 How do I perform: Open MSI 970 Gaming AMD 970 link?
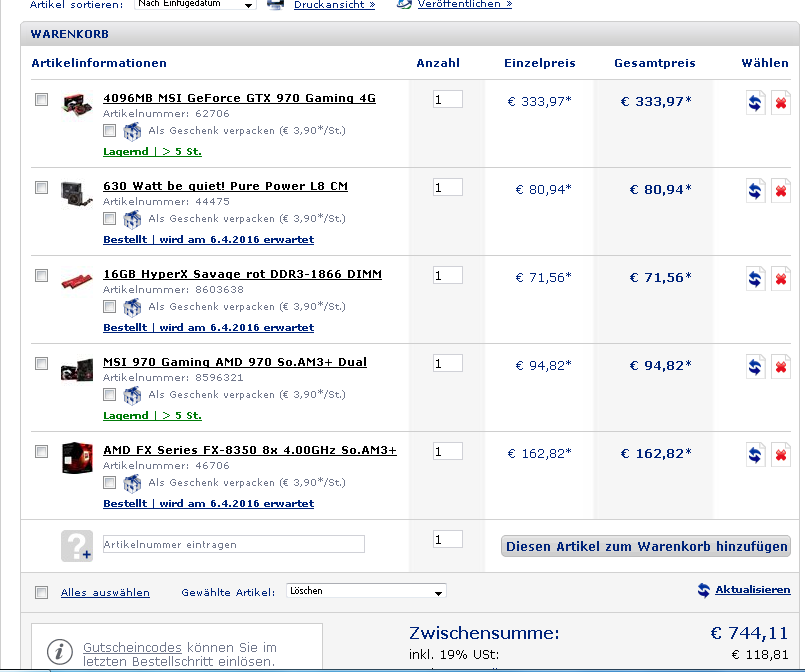(x=235, y=362)
